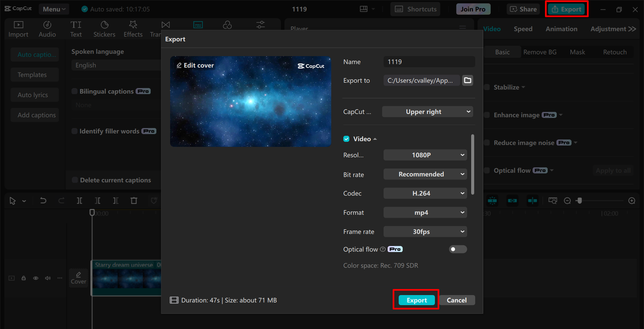Select Mask sub-tab
Screen dimensions: 644x329
578,52
